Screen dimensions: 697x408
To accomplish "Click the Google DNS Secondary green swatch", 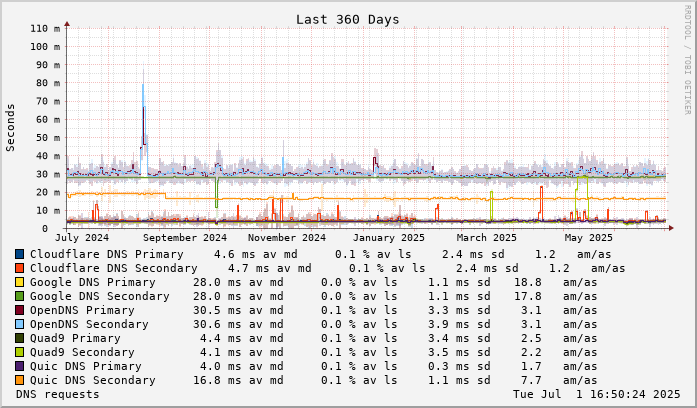I will coord(19,296).
